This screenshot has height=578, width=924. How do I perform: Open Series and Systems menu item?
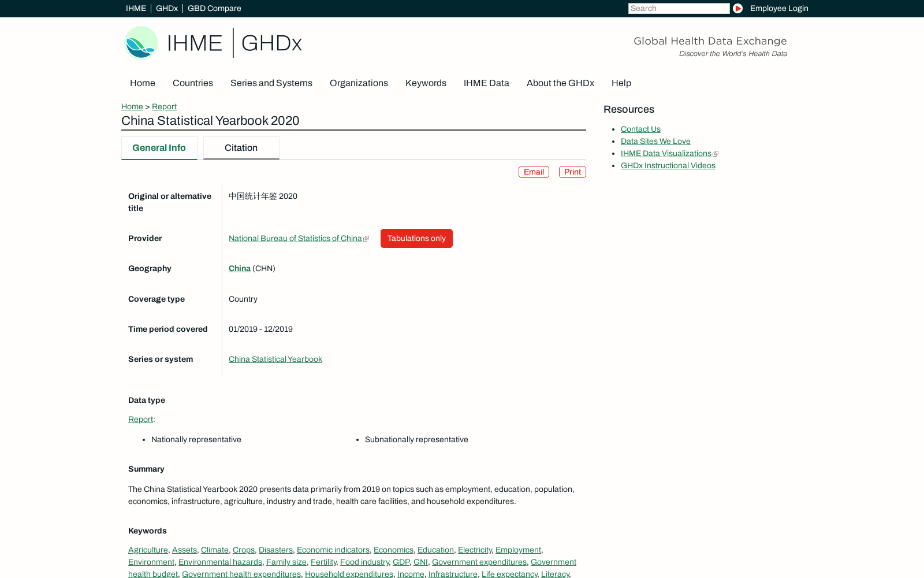pyautogui.click(x=271, y=83)
